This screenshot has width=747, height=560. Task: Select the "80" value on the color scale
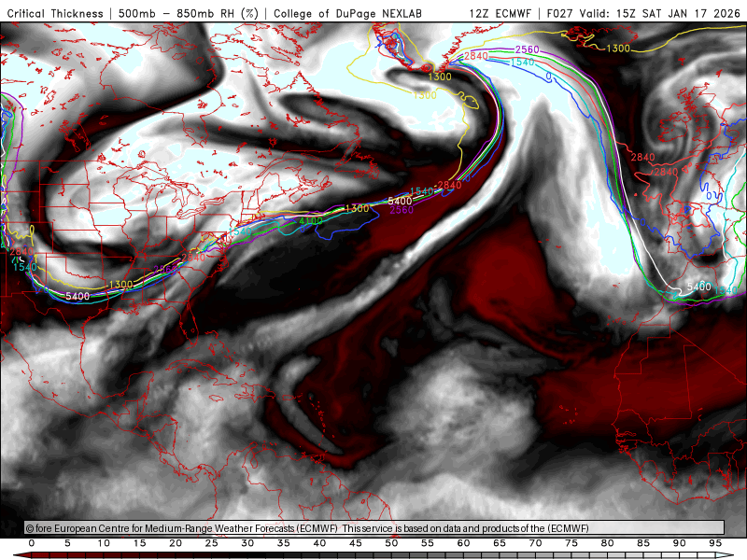point(608,543)
